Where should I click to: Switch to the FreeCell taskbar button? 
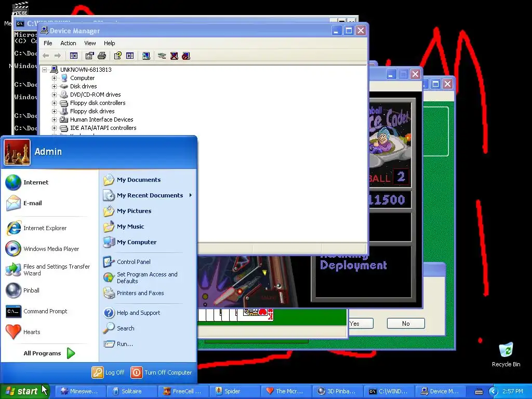click(183, 391)
